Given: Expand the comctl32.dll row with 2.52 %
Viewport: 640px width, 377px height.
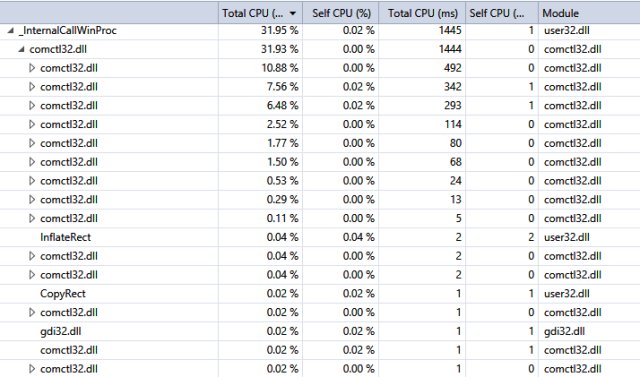Looking at the screenshot, I should [32, 124].
